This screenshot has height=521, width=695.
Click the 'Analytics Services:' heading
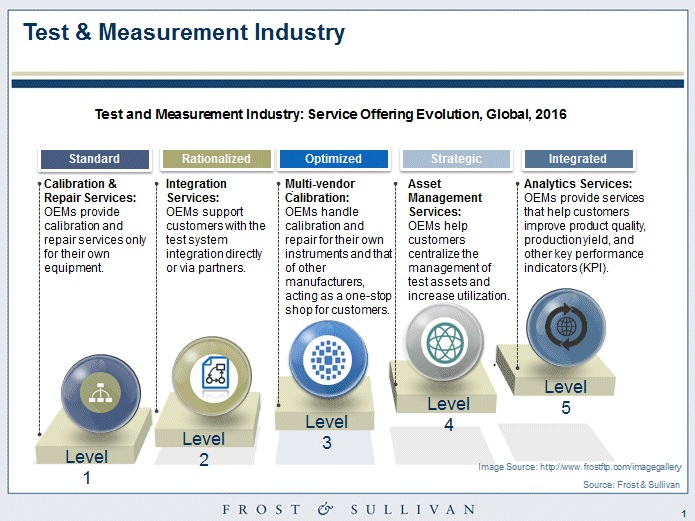point(578,184)
